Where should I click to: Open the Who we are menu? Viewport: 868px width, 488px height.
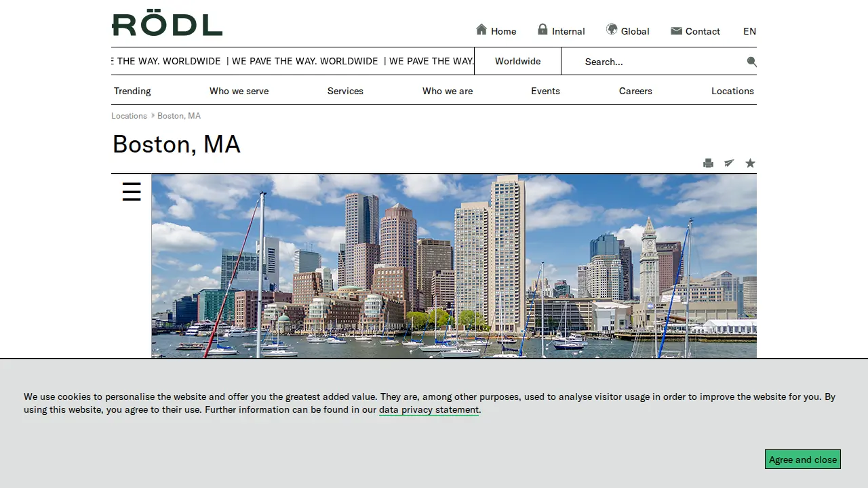click(448, 91)
